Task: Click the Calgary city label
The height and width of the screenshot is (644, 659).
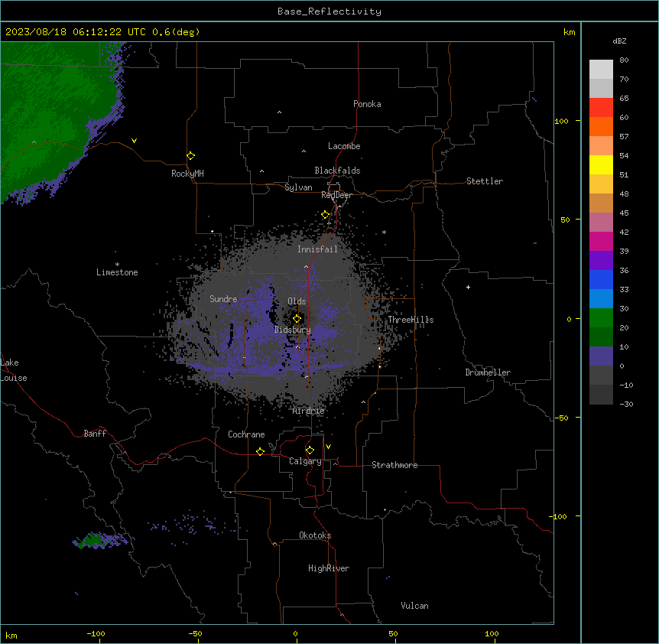Action: point(305,461)
